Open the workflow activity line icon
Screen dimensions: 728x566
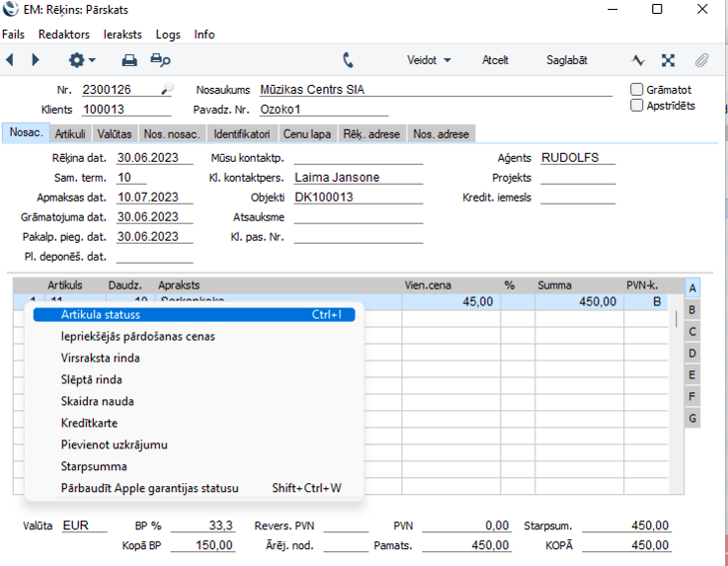click(x=638, y=60)
